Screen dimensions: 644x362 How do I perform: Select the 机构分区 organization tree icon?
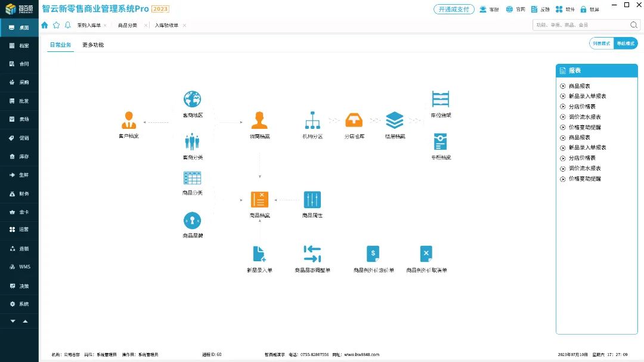click(312, 120)
